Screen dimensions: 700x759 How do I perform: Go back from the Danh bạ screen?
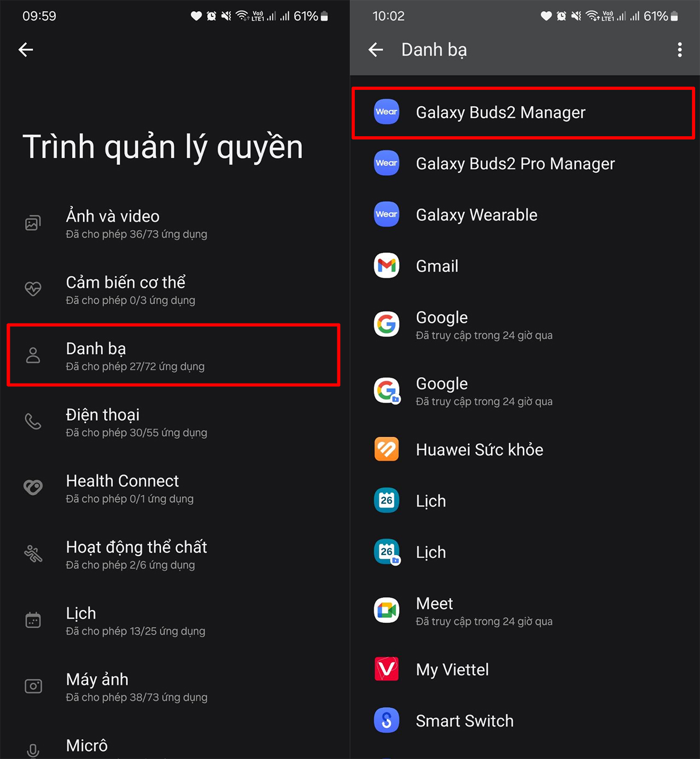tap(376, 50)
